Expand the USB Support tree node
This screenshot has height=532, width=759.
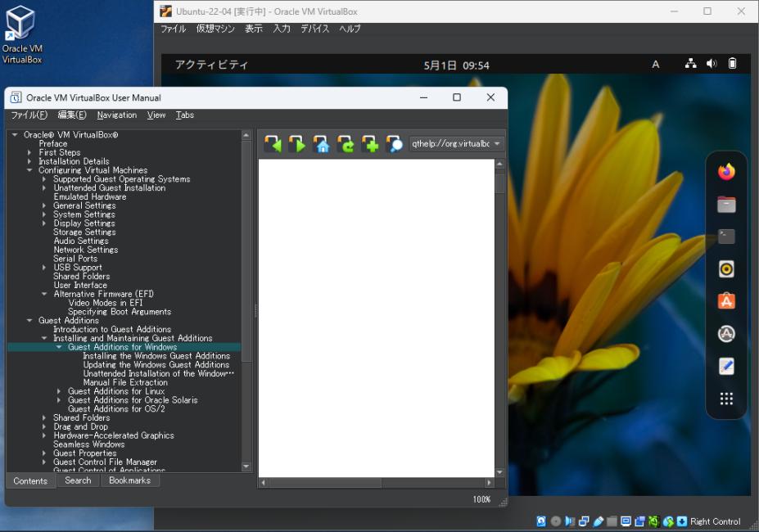(44, 267)
